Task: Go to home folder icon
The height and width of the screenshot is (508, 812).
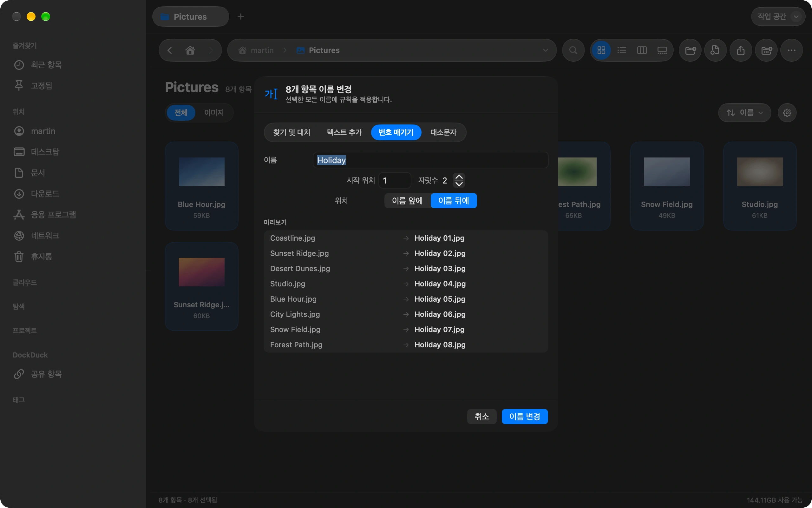Action: point(190,50)
